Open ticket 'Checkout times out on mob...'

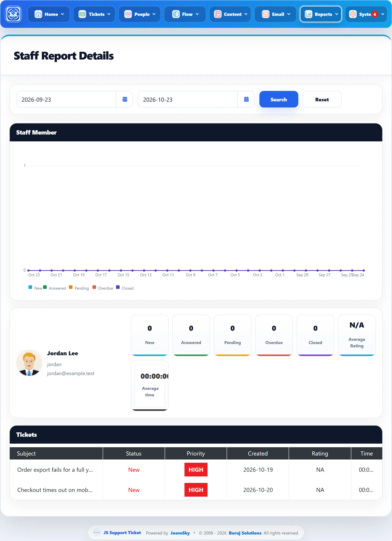(55, 490)
